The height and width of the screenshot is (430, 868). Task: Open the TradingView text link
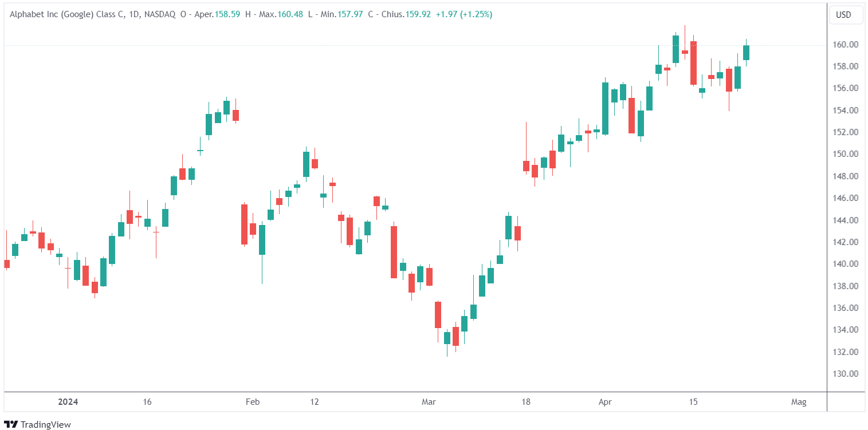coord(45,424)
